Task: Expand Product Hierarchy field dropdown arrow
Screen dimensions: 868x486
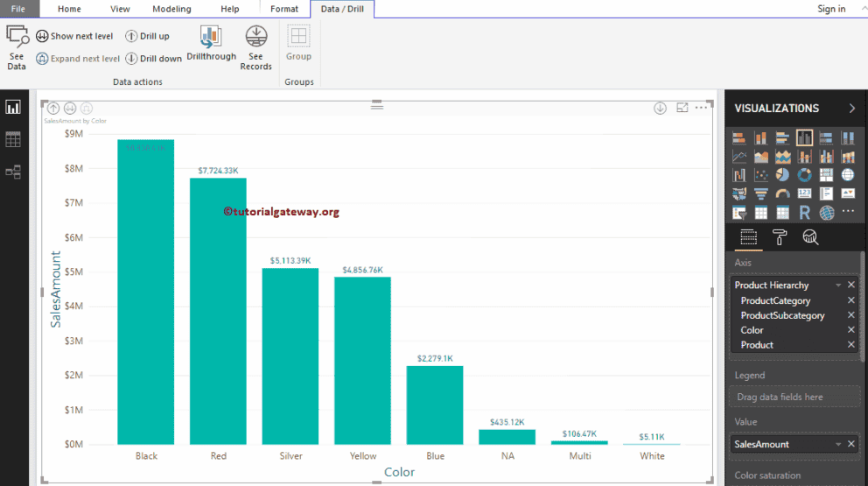Action: click(x=838, y=285)
